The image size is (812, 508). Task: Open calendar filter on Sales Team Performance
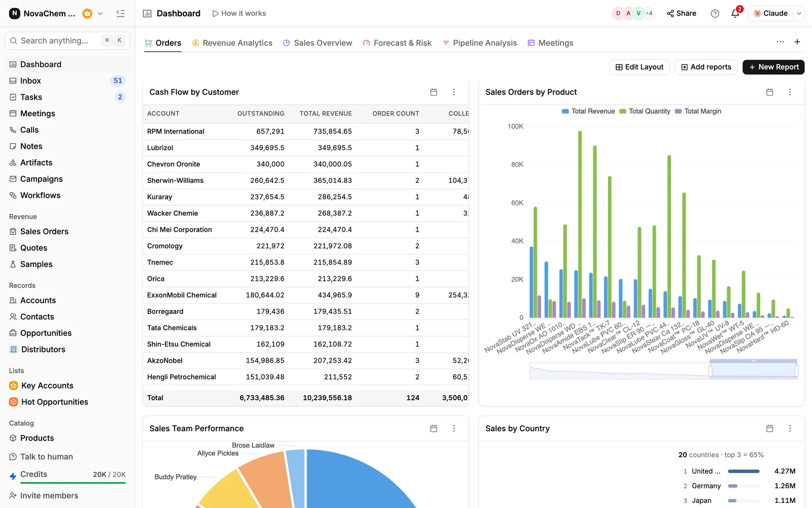point(433,428)
